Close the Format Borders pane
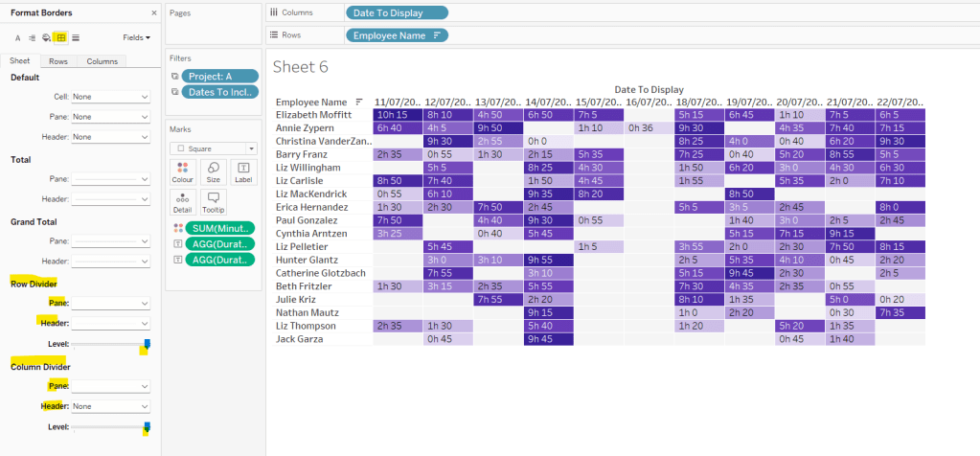Screen dimensions: 980x456 coord(155,12)
